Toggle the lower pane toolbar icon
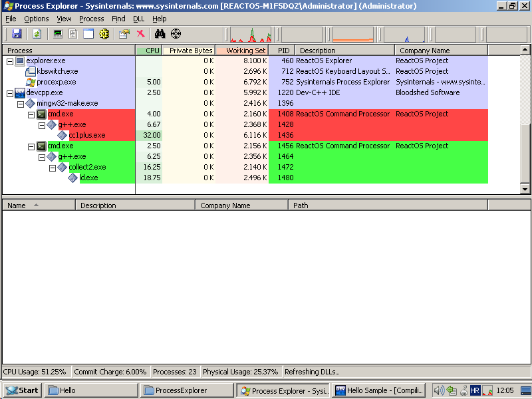Screen dimensions: 532x399 (x=88, y=34)
